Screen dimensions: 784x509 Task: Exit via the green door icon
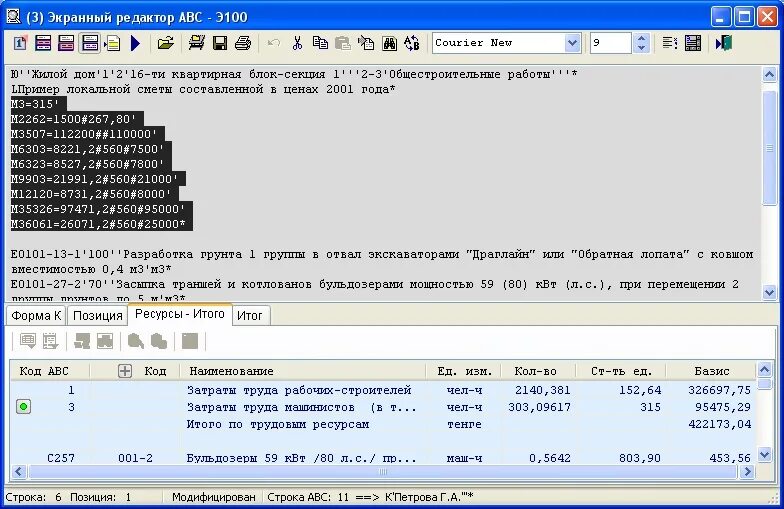[724, 43]
